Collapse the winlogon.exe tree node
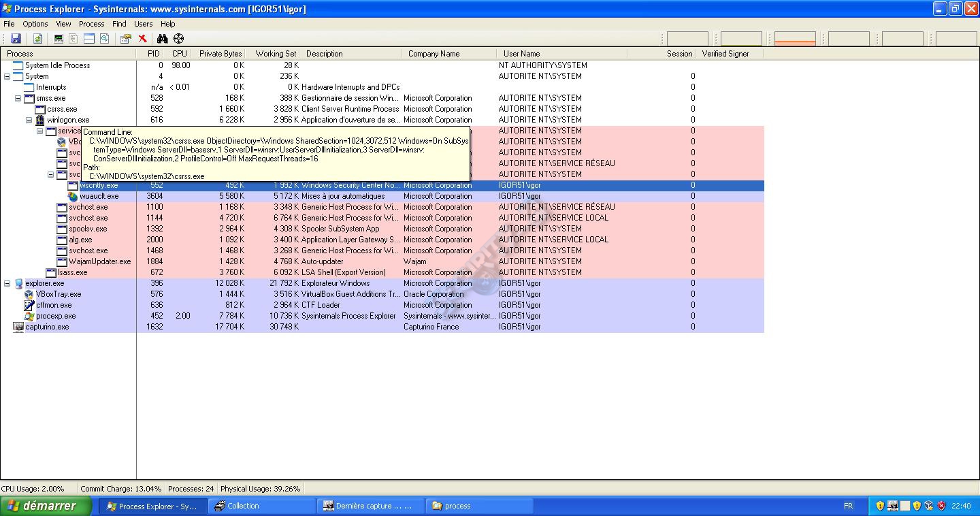 29,120
